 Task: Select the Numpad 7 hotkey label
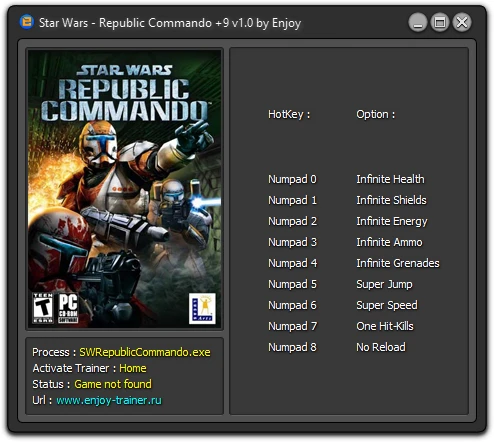(292, 326)
